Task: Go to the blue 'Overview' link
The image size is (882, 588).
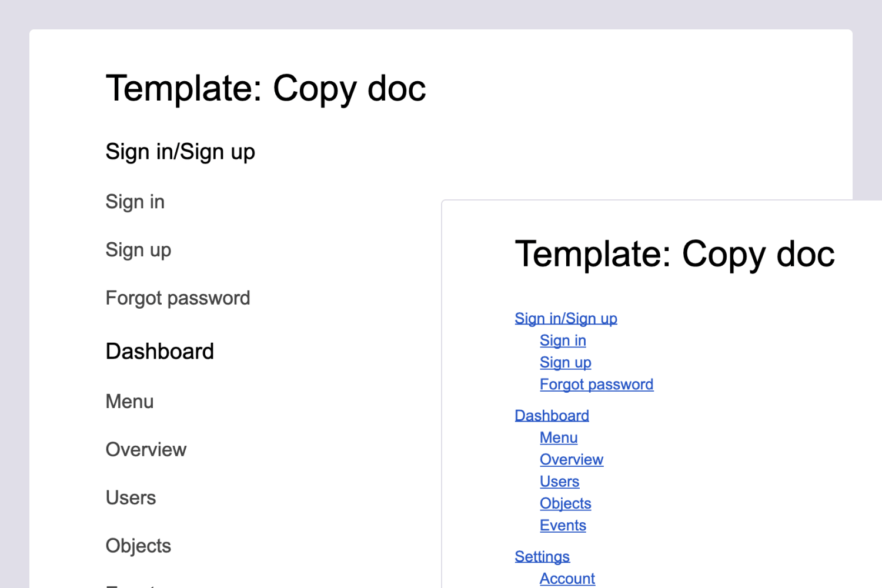Action: tap(572, 460)
